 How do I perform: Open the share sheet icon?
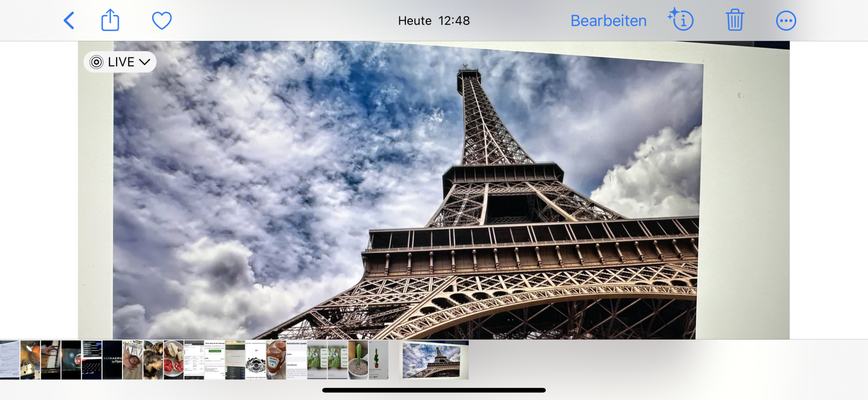(110, 20)
